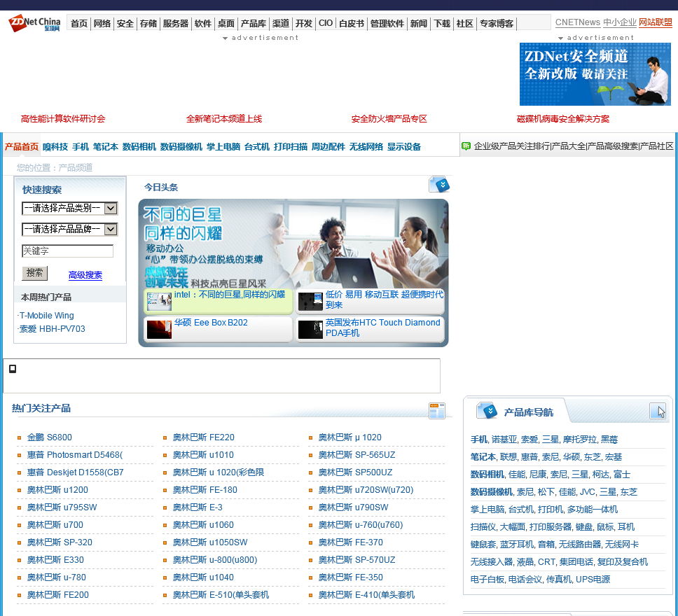Image resolution: width=678 pixels, height=616 pixels.
Task: Select the 数码相机 category tab
Action: click(x=139, y=147)
